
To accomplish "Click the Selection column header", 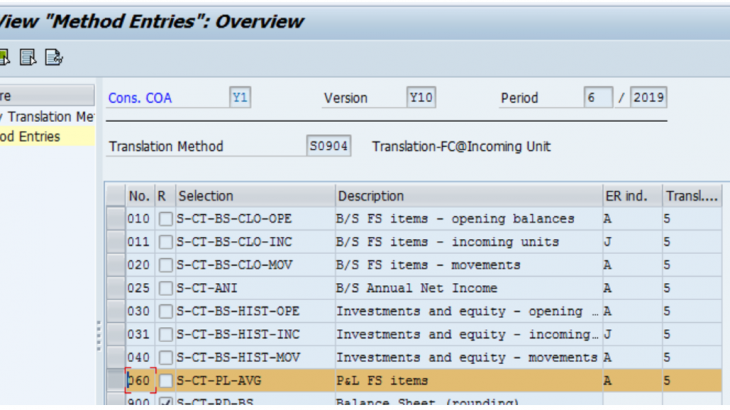I will (255, 196).
